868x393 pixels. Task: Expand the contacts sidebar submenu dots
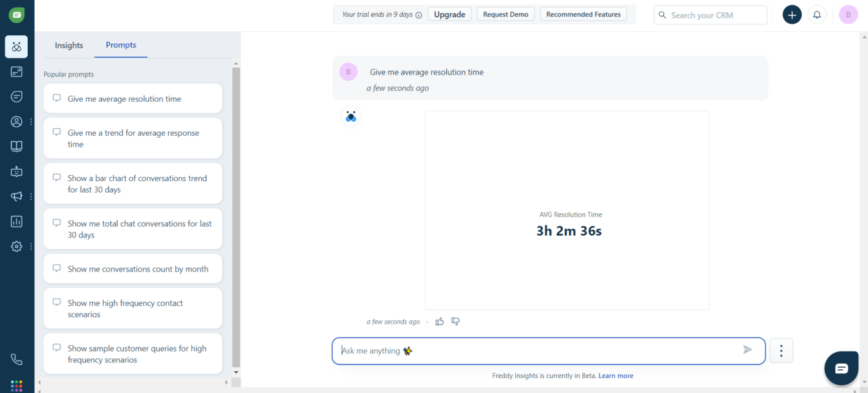pyautogui.click(x=31, y=122)
